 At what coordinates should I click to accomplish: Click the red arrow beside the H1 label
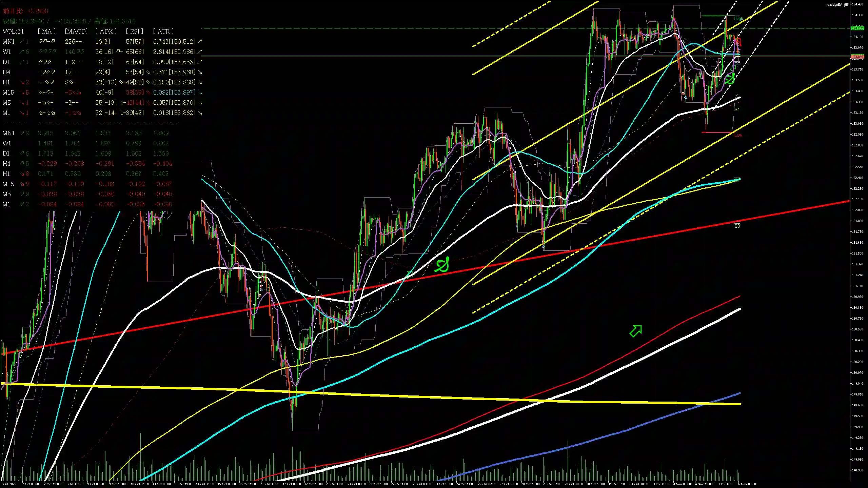(22, 82)
